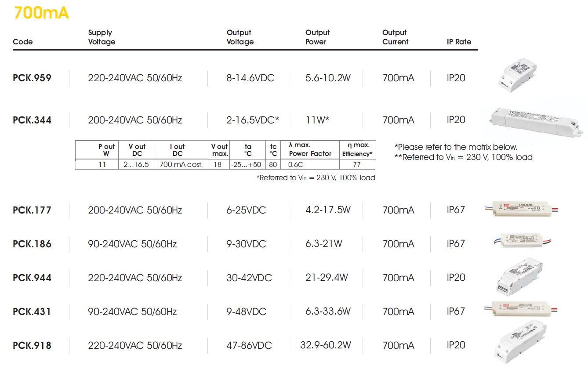Select product code PCK.177
Viewport: 588px width, 373px height.
point(32,210)
